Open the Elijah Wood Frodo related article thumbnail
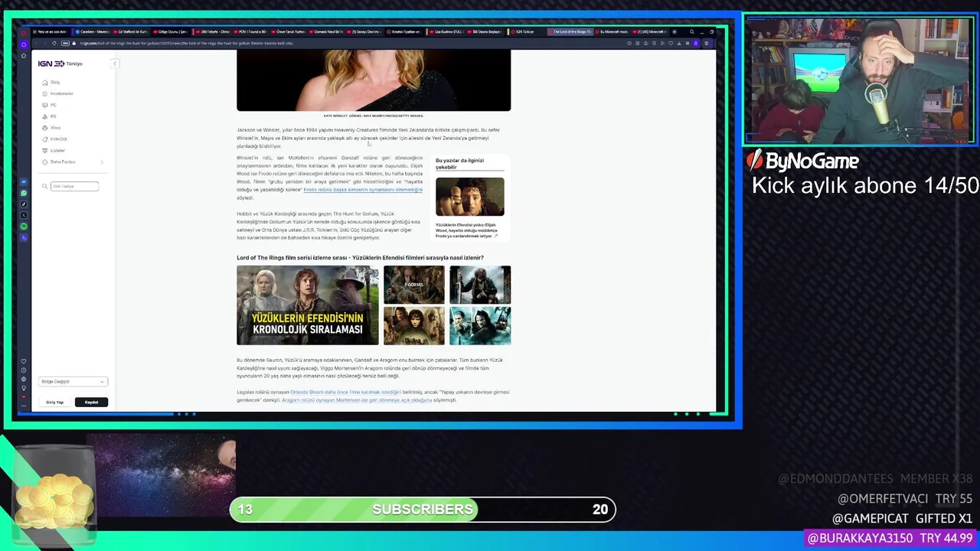Viewport: 980px width, 551px height. pos(470,197)
